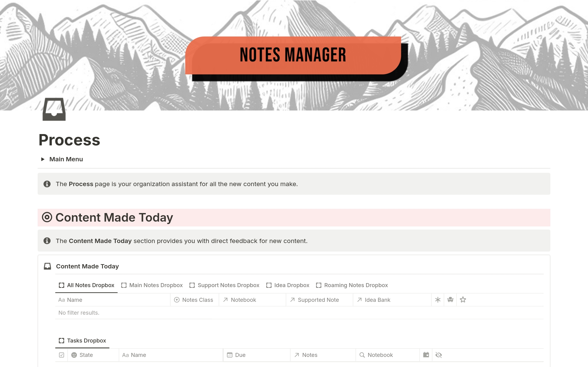Open the Roaming Notes Dropbox view
Viewport: 588px width, 367px height.
click(x=356, y=285)
